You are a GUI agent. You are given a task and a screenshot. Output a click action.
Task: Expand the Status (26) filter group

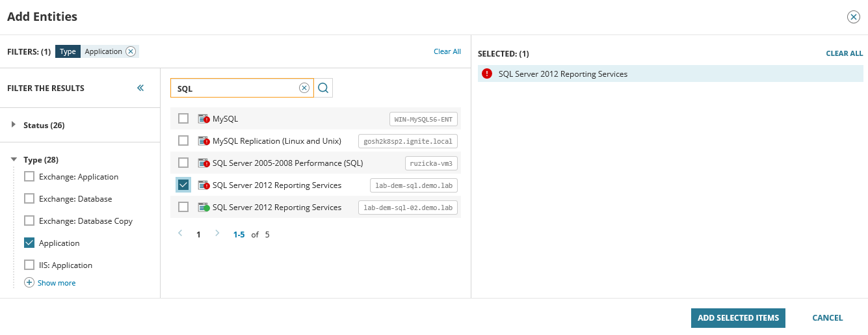tap(14, 125)
